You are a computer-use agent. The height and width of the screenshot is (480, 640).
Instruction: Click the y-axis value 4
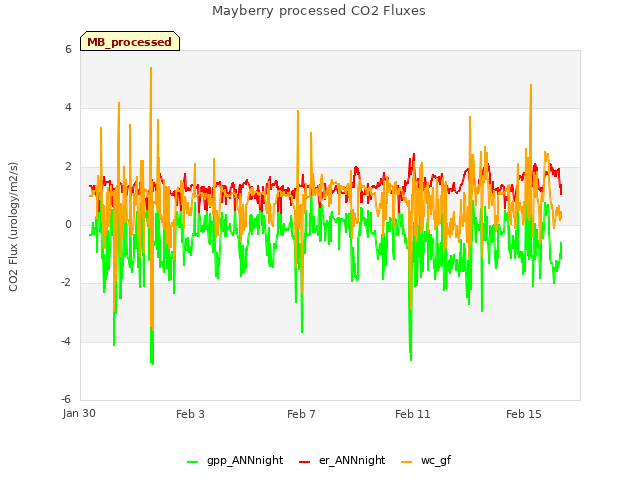point(68,108)
